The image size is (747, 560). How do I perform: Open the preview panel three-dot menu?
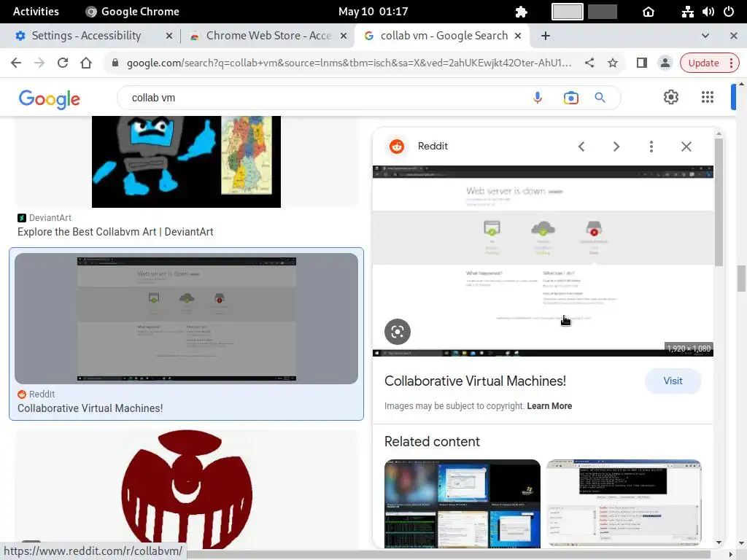pyautogui.click(x=651, y=146)
